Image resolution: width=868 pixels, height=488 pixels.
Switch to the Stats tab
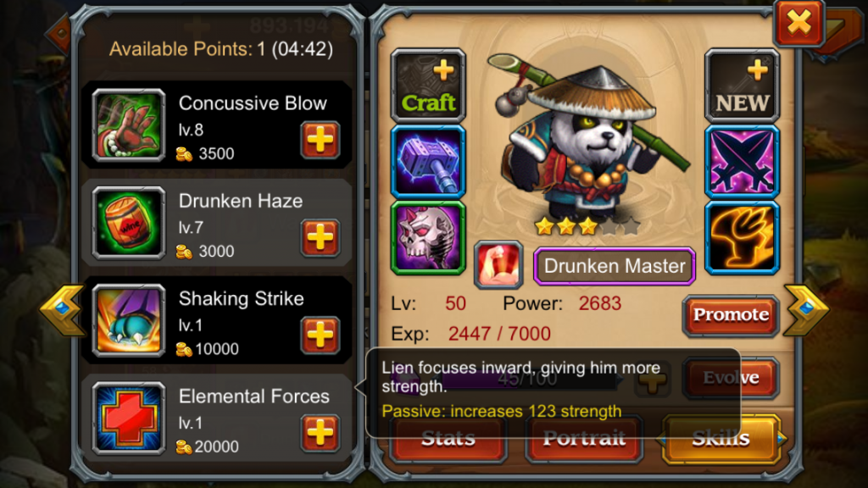[x=448, y=440]
